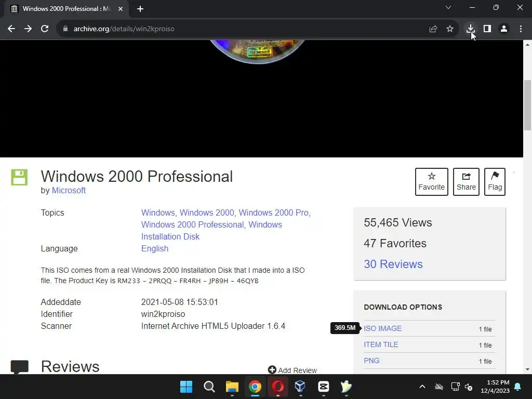Click the CD disc image thumbnail

(258, 51)
